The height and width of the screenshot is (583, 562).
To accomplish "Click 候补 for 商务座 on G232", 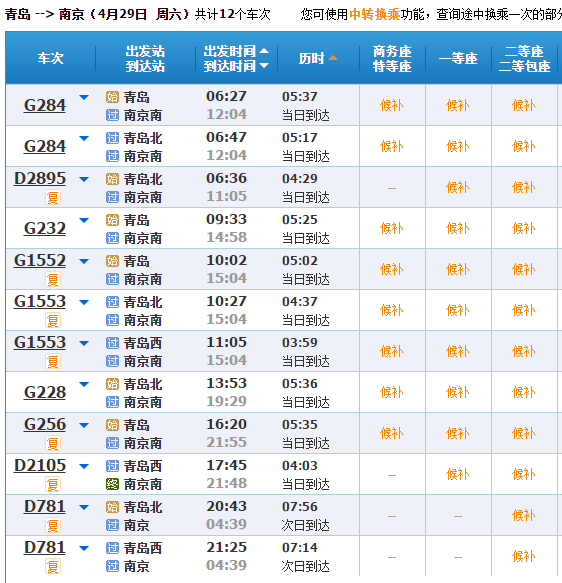I will click(x=391, y=228).
